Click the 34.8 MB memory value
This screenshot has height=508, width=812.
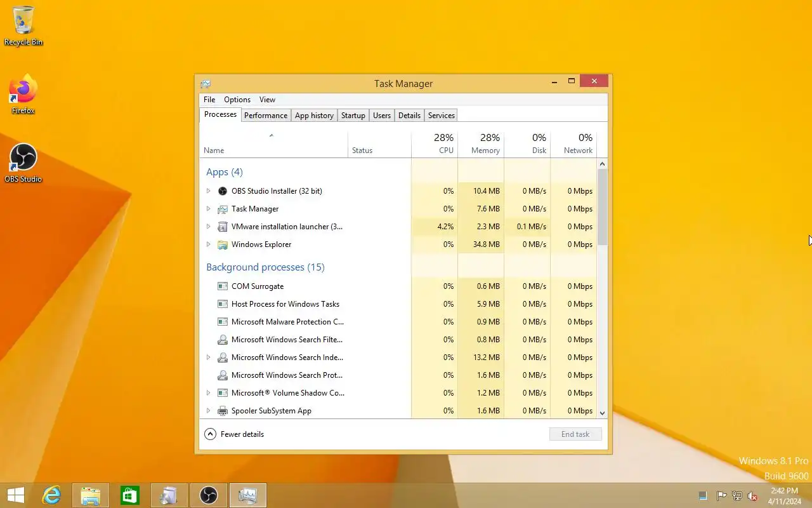[x=486, y=244]
